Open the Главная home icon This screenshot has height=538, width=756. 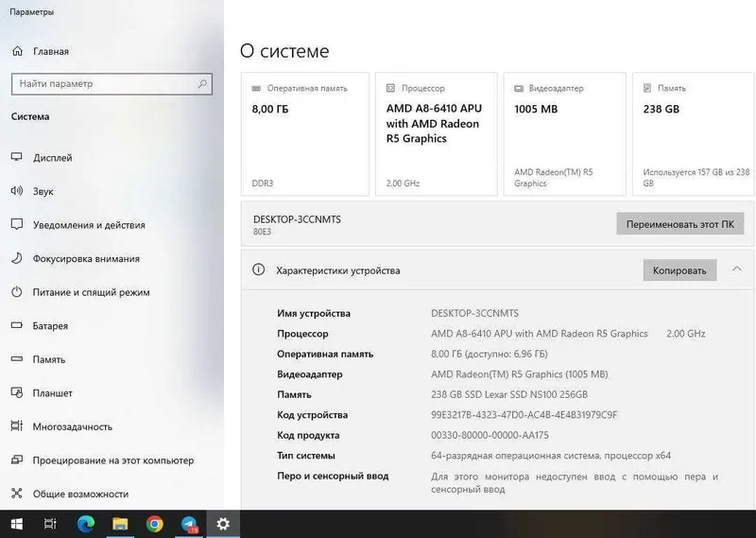click(17, 51)
